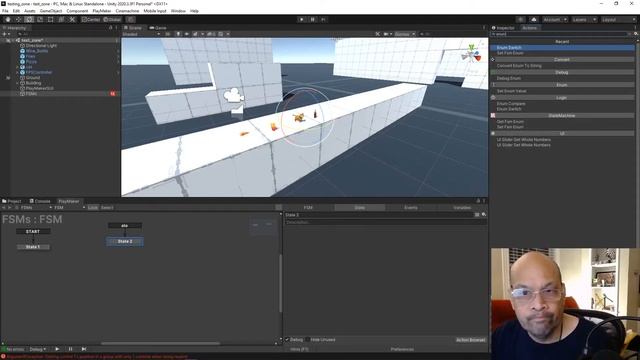Open the GameObject menu
The width and height of the screenshot is (640, 360).
pos(51,11)
